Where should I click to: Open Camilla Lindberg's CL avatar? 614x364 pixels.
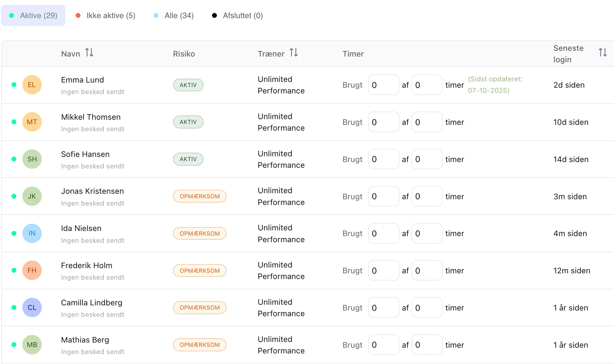32,307
